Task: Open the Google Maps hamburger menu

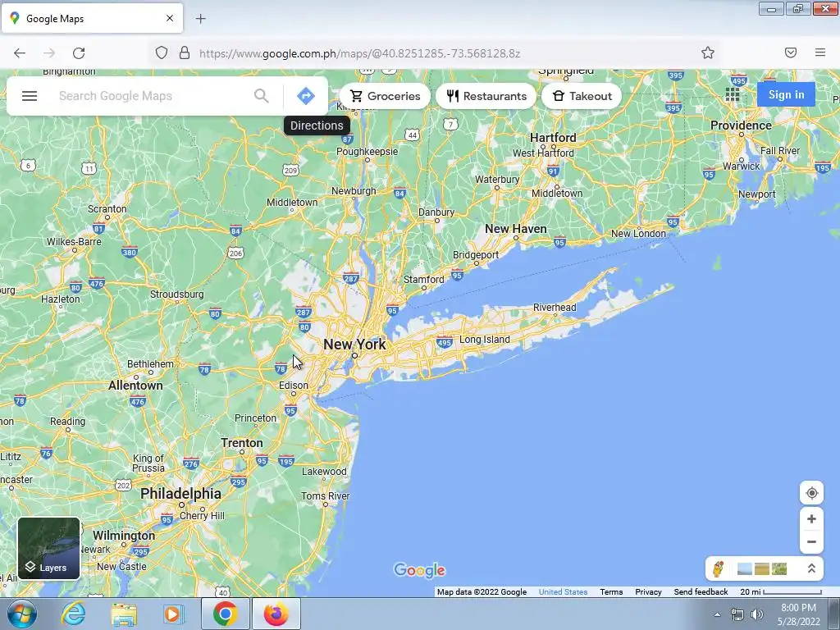Action: click(30, 96)
